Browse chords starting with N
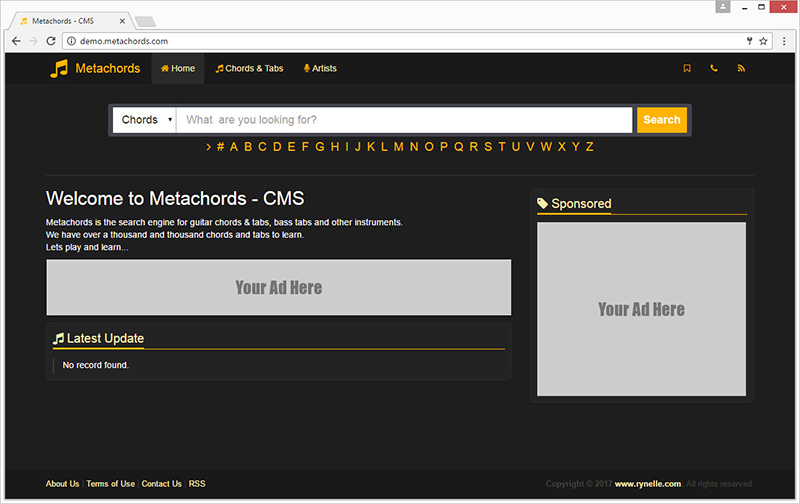 point(414,147)
